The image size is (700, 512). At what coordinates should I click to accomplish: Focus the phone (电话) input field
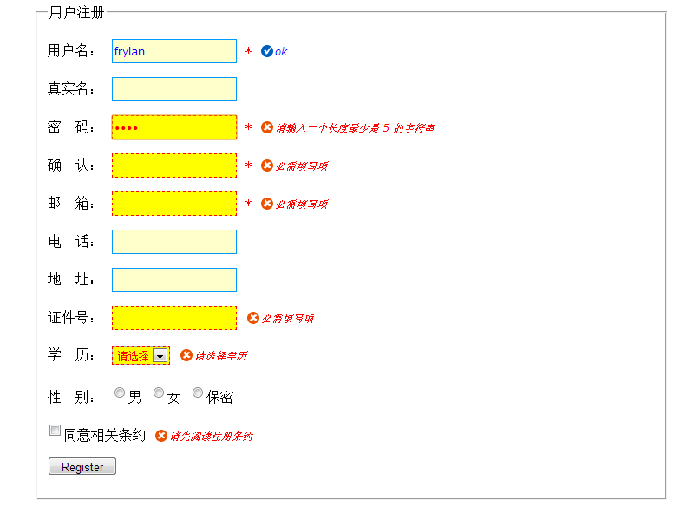click(174, 241)
